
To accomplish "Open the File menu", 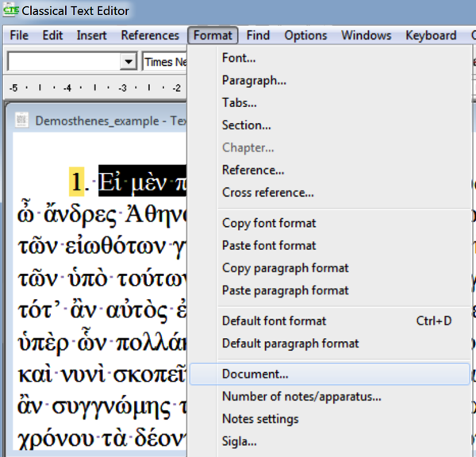I will pyautogui.click(x=19, y=35).
